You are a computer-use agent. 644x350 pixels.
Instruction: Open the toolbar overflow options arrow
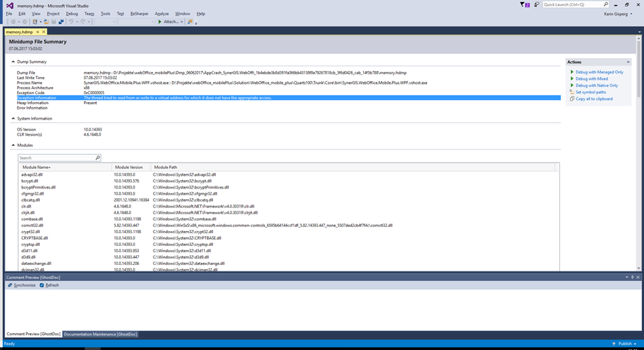[x=196, y=22]
